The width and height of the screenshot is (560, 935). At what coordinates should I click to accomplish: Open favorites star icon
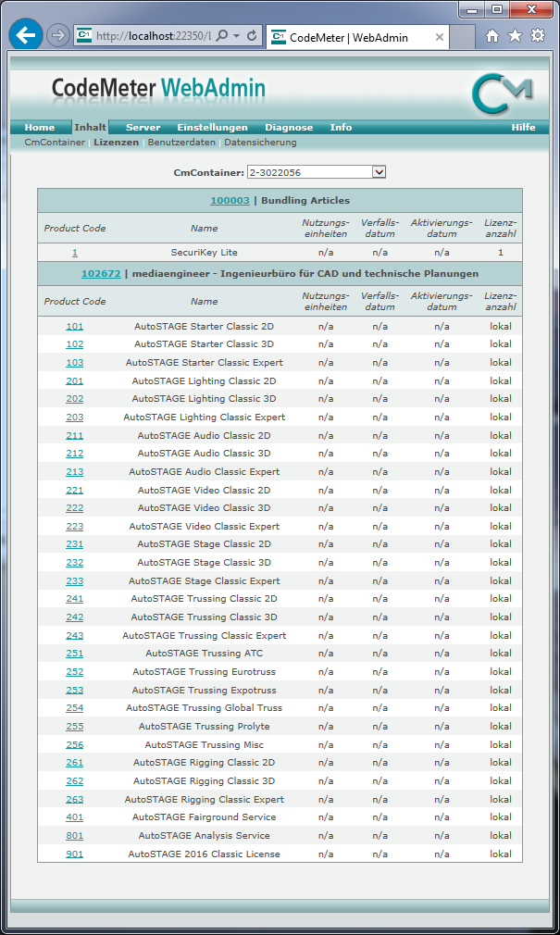pos(515,36)
